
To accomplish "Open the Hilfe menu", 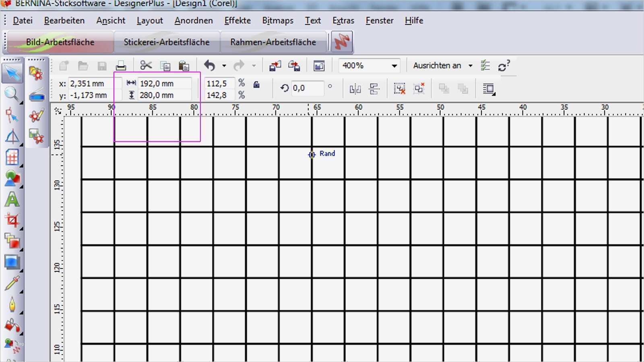I will [x=414, y=21].
